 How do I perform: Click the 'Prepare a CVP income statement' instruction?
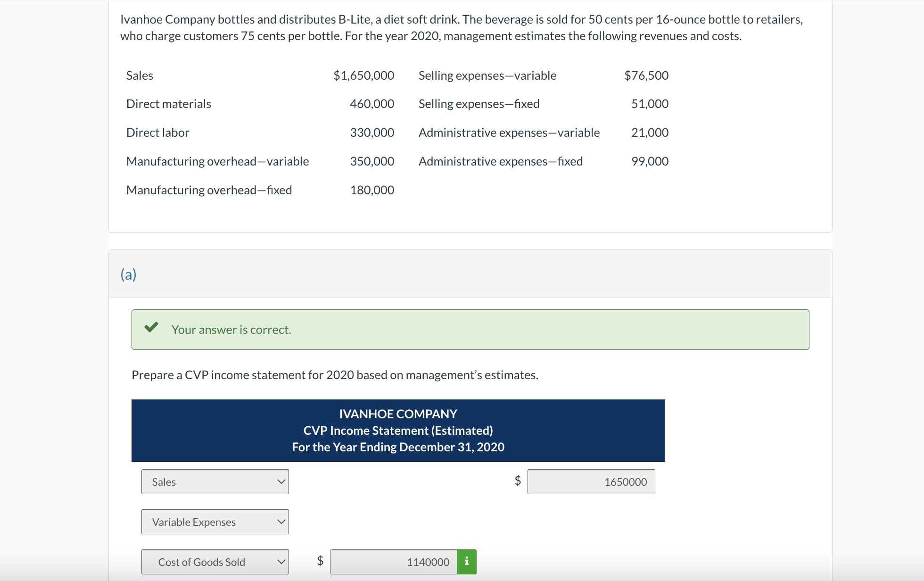click(x=335, y=375)
